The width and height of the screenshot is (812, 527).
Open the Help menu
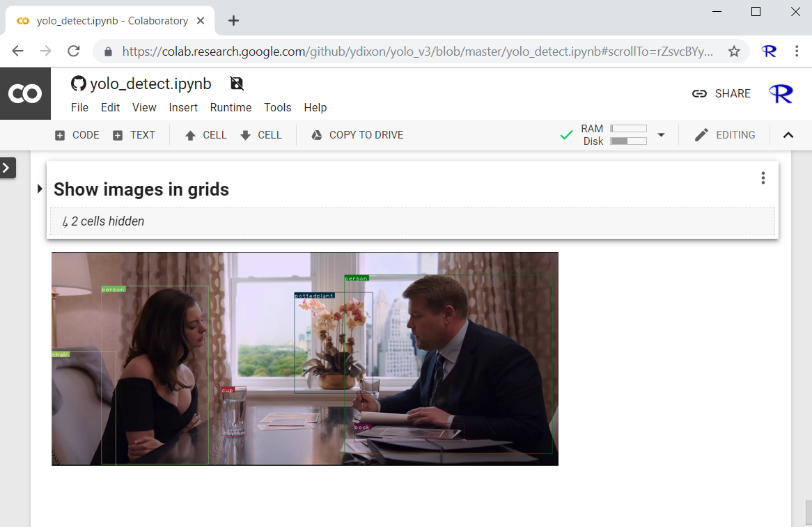315,107
